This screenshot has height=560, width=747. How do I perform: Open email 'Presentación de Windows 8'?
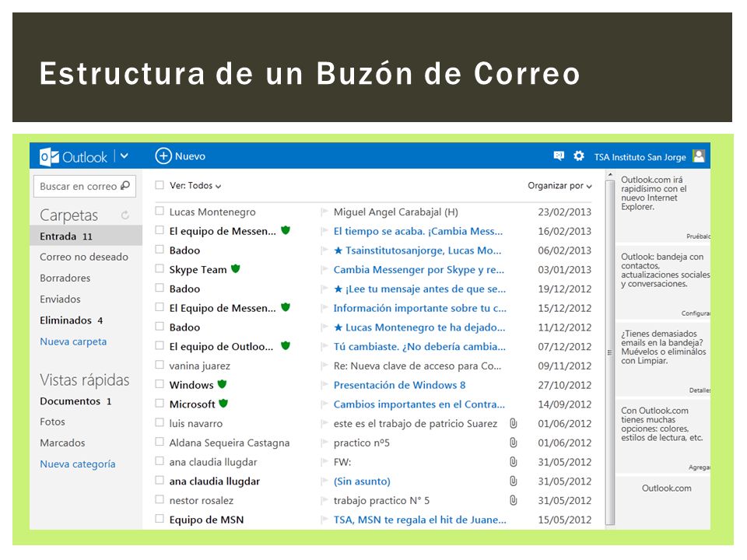click(x=399, y=385)
